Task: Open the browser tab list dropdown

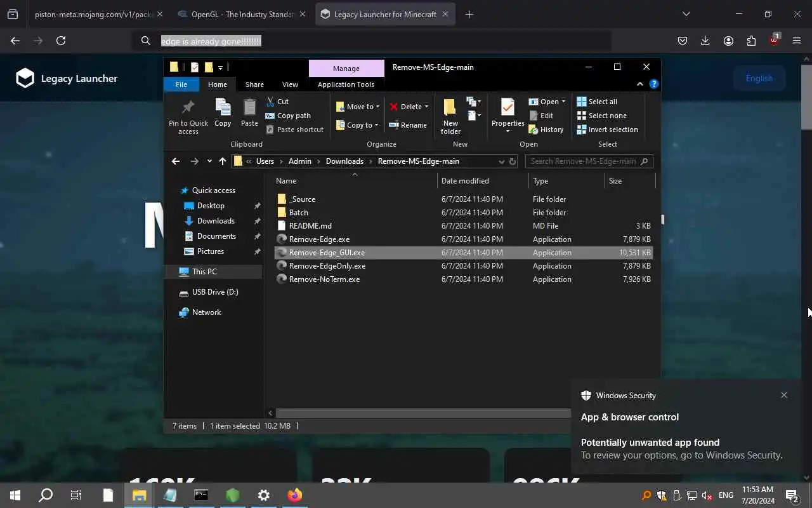Action: pyautogui.click(x=686, y=14)
